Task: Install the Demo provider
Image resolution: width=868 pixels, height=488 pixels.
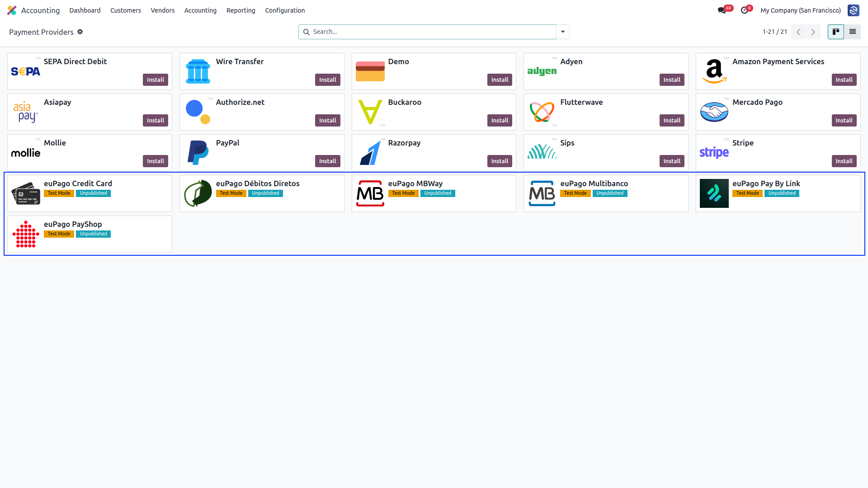Action: (500, 80)
